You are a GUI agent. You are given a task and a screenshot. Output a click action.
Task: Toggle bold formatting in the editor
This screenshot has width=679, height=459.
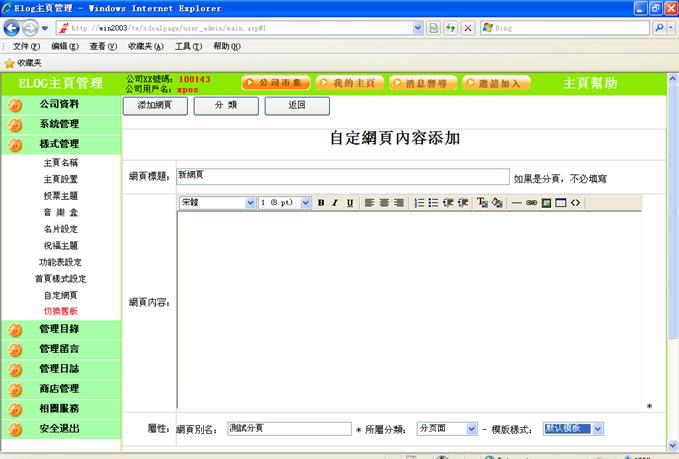(x=321, y=203)
